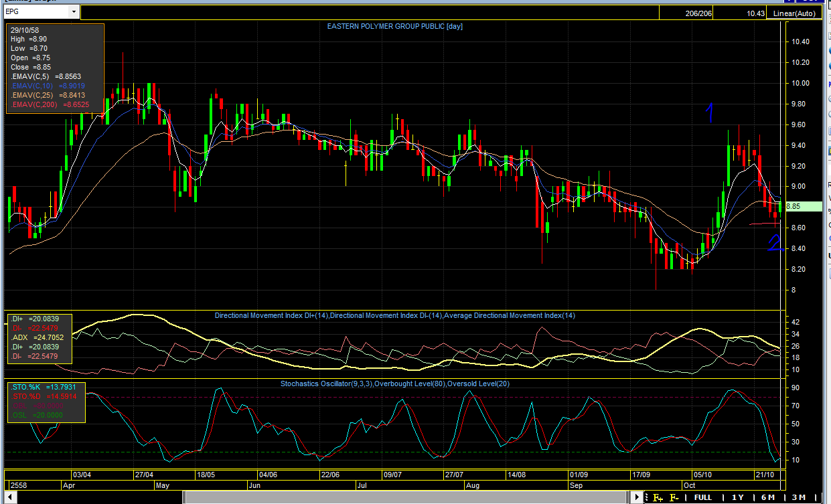This screenshot has height=504, width=831.
Task: Click the Low =8.70 value
Action: tap(29, 49)
